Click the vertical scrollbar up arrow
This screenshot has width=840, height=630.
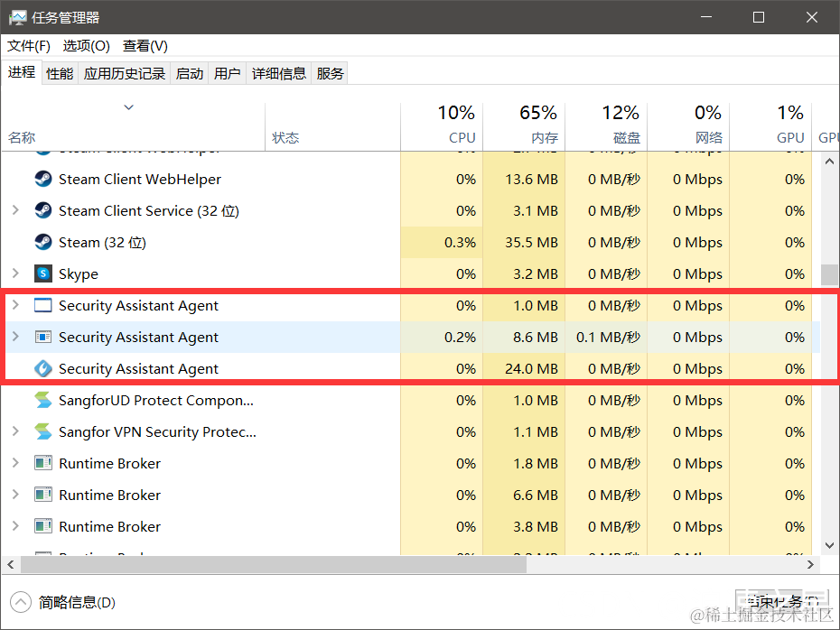pyautogui.click(x=829, y=162)
